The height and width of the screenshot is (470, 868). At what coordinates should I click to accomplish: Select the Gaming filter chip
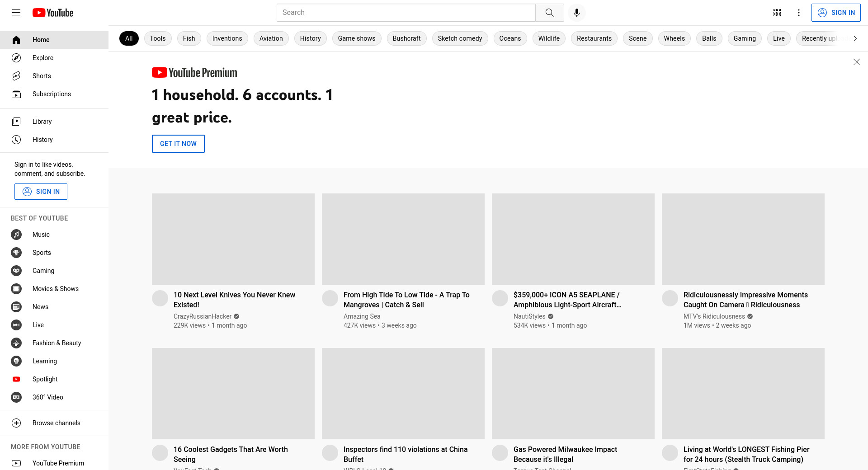point(745,38)
